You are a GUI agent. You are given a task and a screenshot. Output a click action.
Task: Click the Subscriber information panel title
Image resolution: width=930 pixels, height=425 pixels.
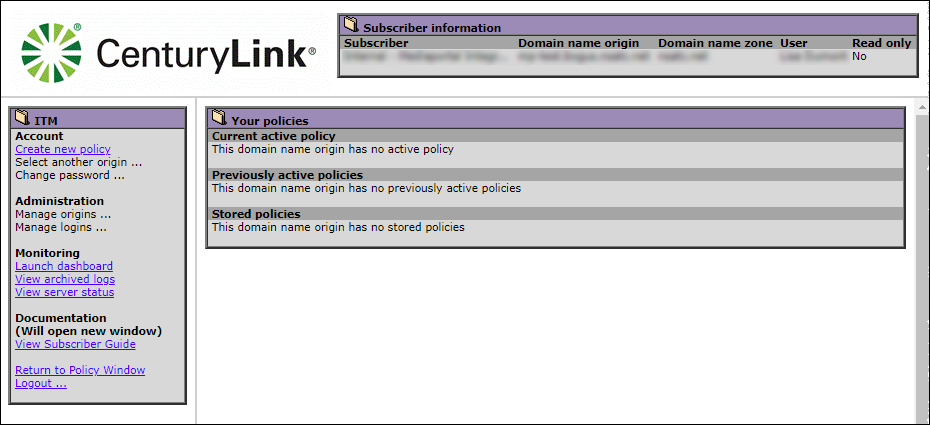pos(432,28)
